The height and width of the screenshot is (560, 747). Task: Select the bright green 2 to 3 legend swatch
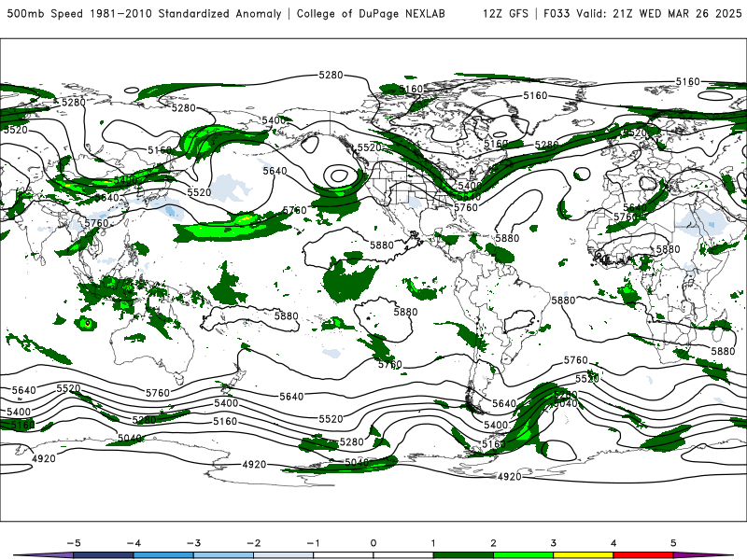(523, 555)
